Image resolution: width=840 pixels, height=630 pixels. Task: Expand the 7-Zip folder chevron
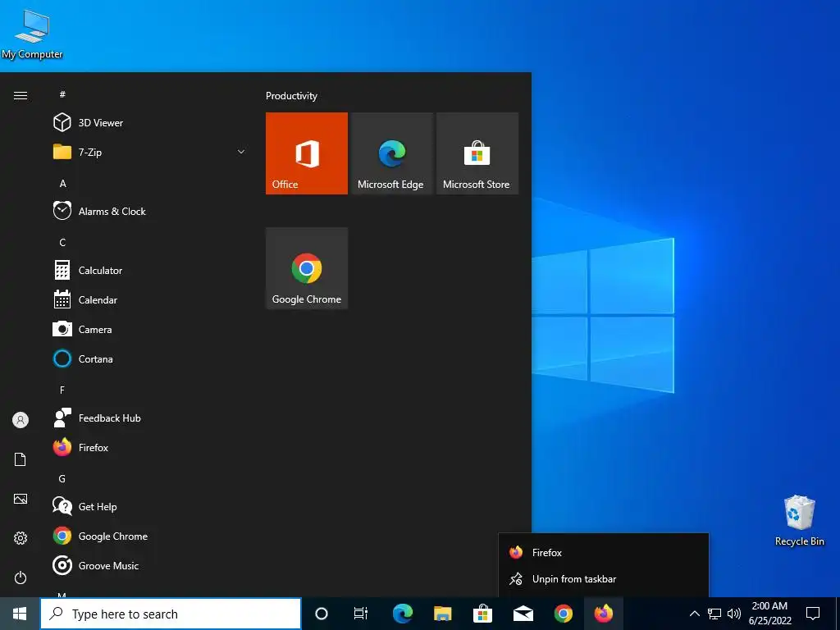[241, 152]
